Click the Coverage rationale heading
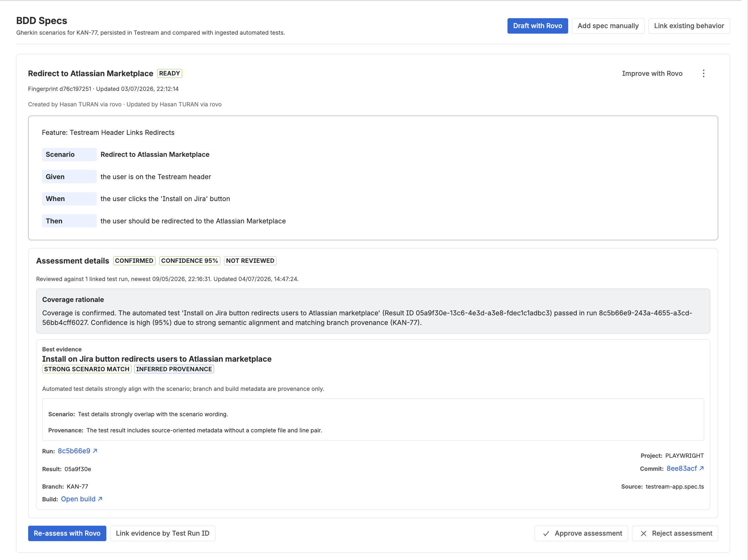The height and width of the screenshot is (560, 748). click(x=73, y=300)
